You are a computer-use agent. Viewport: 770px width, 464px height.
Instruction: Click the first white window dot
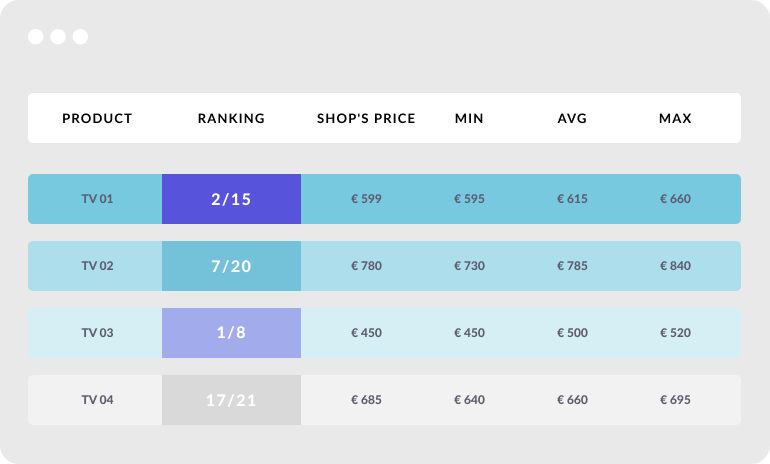coord(36,37)
